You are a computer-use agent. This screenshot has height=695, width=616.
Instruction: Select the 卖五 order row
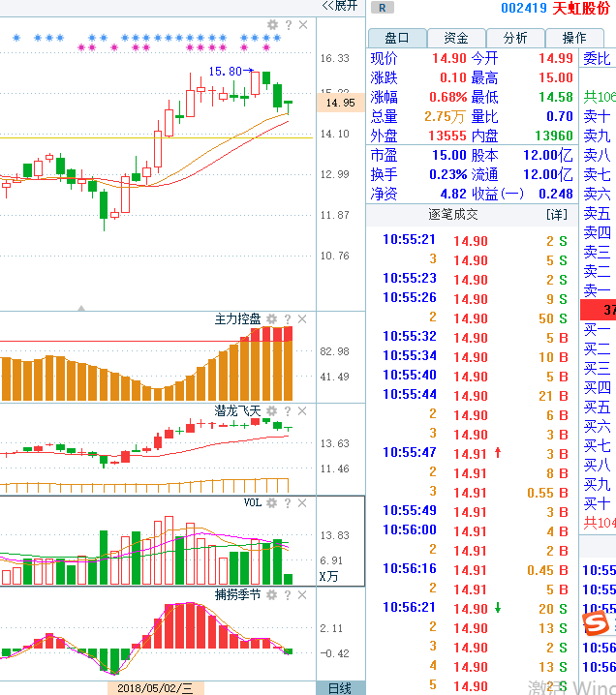tap(599, 214)
